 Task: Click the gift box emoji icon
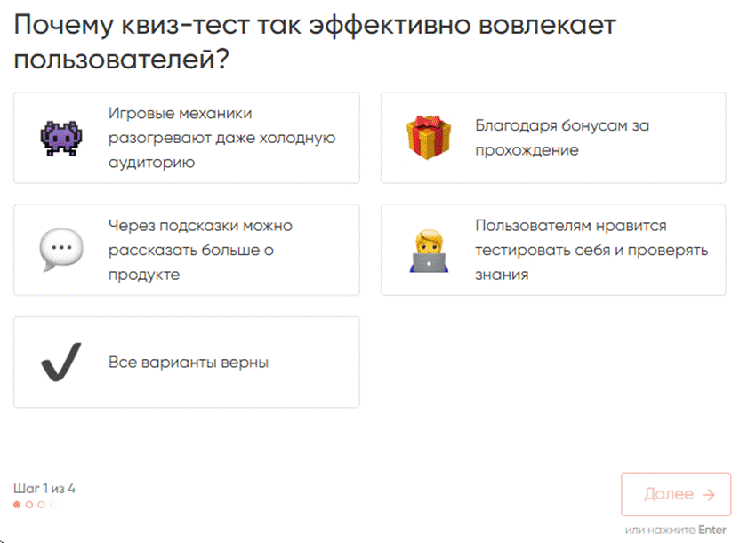(x=428, y=138)
